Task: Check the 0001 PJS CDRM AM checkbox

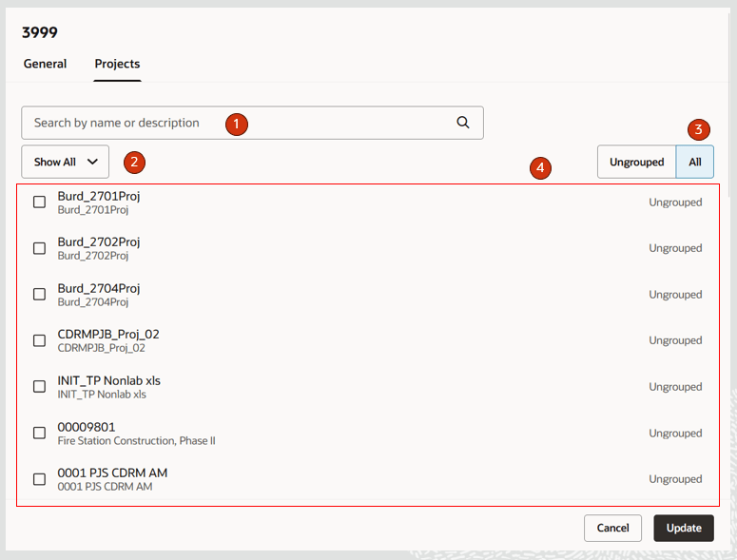Action: (x=40, y=479)
